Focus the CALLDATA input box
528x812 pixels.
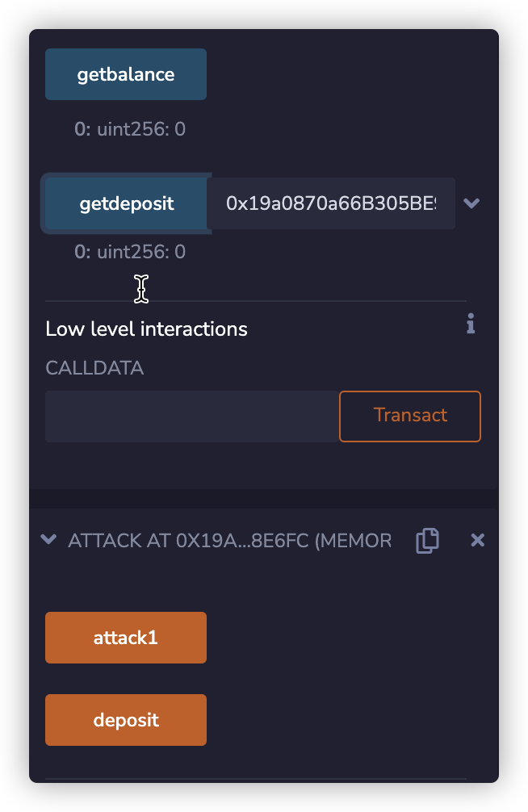[x=192, y=416]
